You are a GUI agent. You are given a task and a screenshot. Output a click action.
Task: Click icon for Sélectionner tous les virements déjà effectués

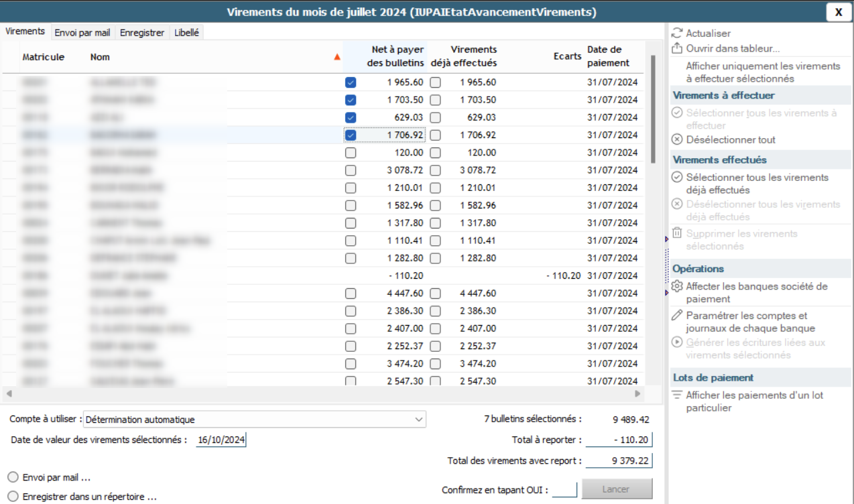tap(677, 178)
